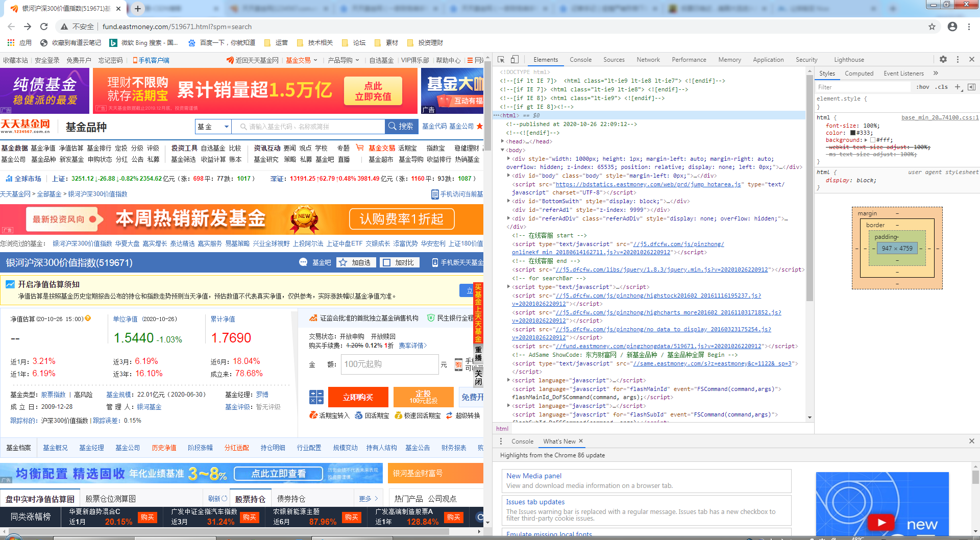
Task: Open the 历史净值 fund archive tab
Action: 164,448
